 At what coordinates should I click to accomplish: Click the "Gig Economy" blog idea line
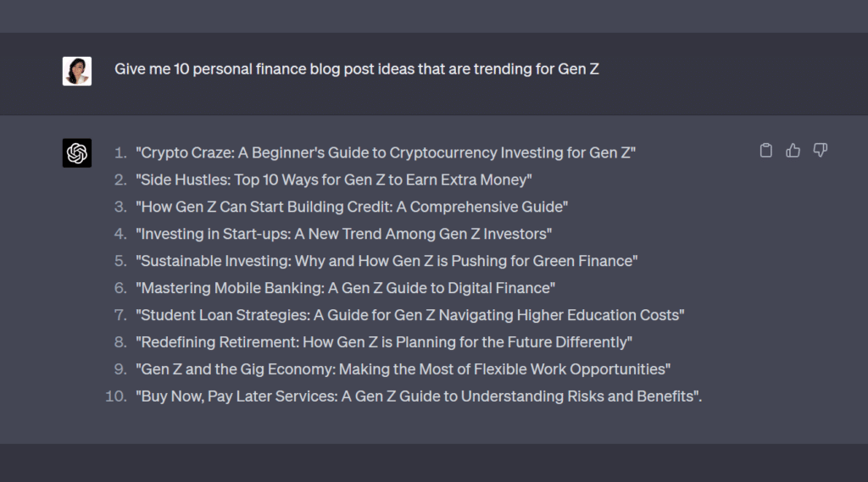point(403,369)
